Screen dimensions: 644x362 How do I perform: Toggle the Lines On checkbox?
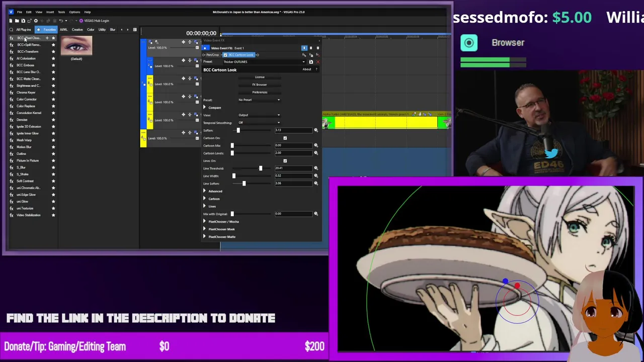[x=285, y=160]
